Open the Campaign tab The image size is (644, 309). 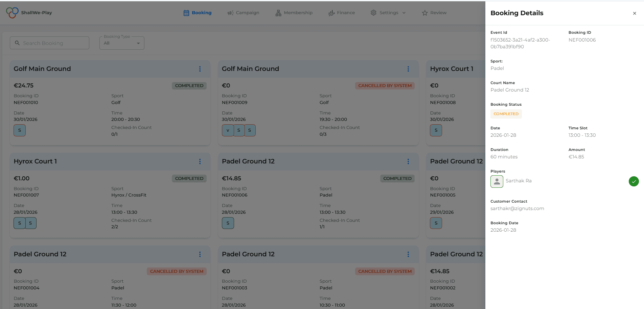pos(243,13)
